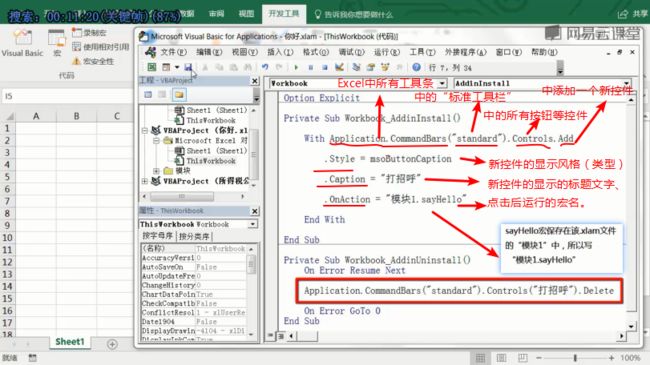Collapse the Microsoft Excel objects folder node
The height and width of the screenshot is (365, 650).
156,141
